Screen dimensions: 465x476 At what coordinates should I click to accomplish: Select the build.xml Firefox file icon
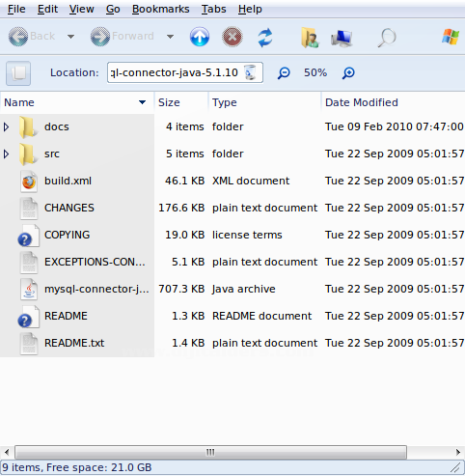(29, 182)
